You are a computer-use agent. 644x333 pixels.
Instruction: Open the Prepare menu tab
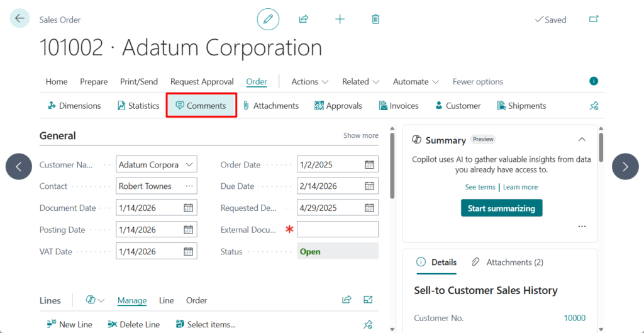pos(94,82)
